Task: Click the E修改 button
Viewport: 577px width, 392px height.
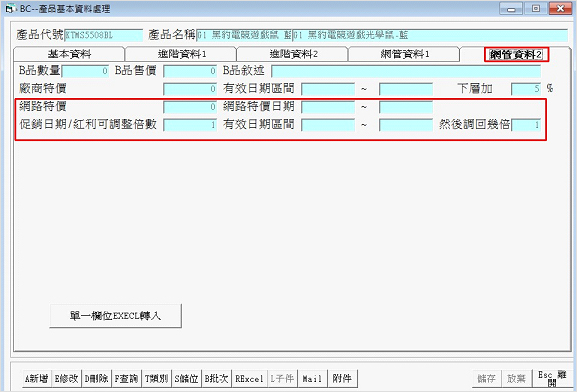Action: (67, 378)
